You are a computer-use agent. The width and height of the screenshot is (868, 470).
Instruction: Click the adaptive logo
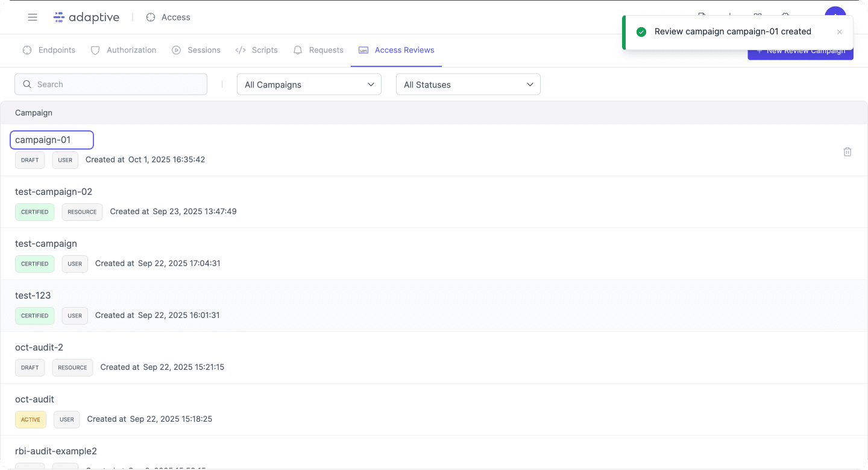coord(86,17)
